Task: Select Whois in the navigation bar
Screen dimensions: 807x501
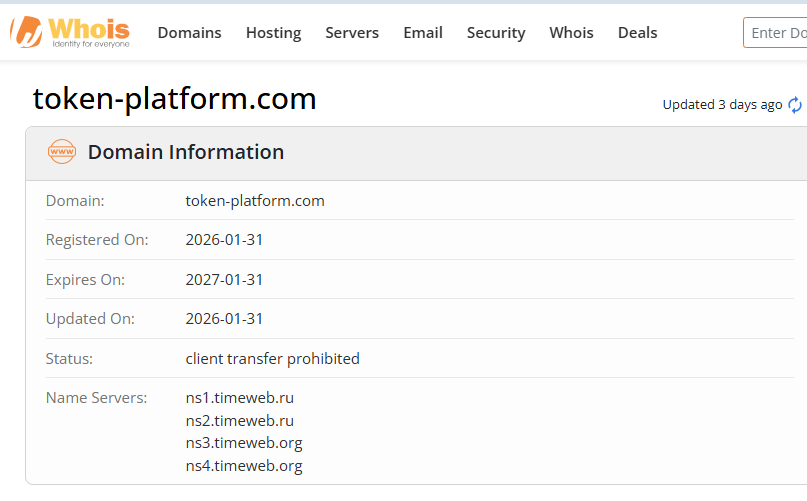Action: [571, 33]
